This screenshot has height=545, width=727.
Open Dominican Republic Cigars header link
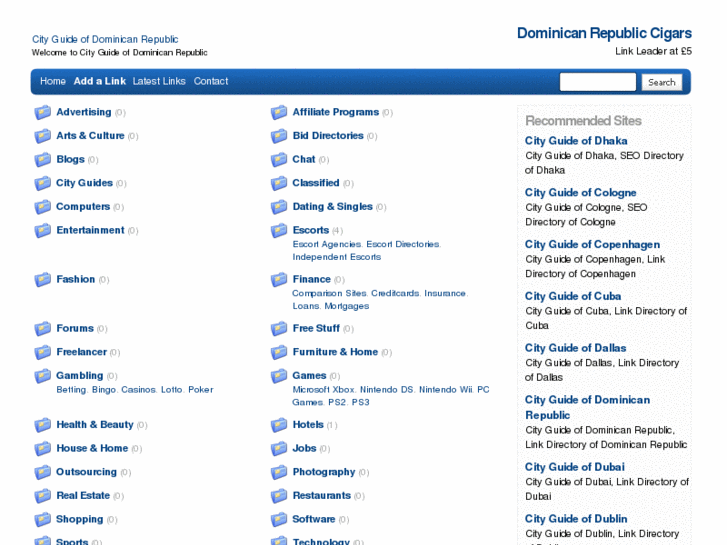pyautogui.click(x=604, y=33)
